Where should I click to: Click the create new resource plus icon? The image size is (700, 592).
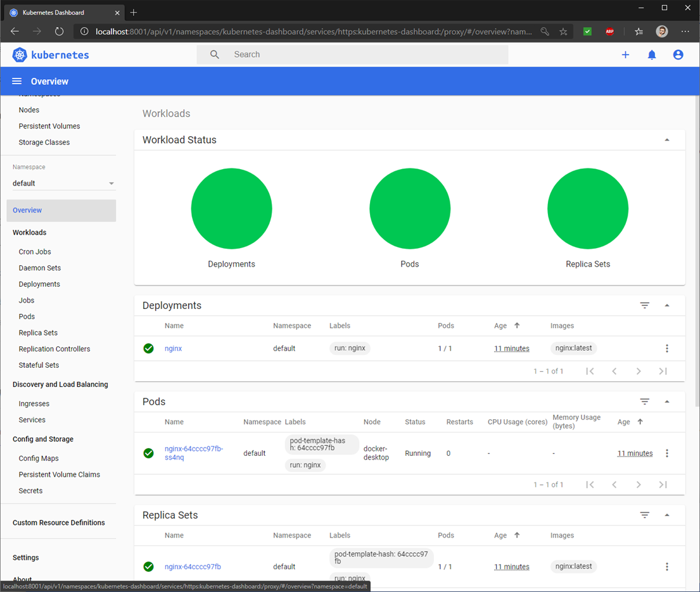coord(625,54)
